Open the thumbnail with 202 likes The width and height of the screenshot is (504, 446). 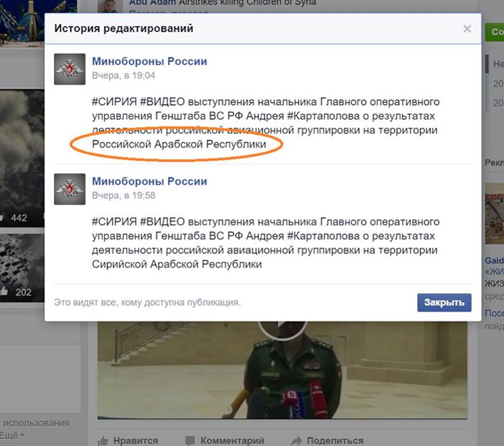[22, 268]
